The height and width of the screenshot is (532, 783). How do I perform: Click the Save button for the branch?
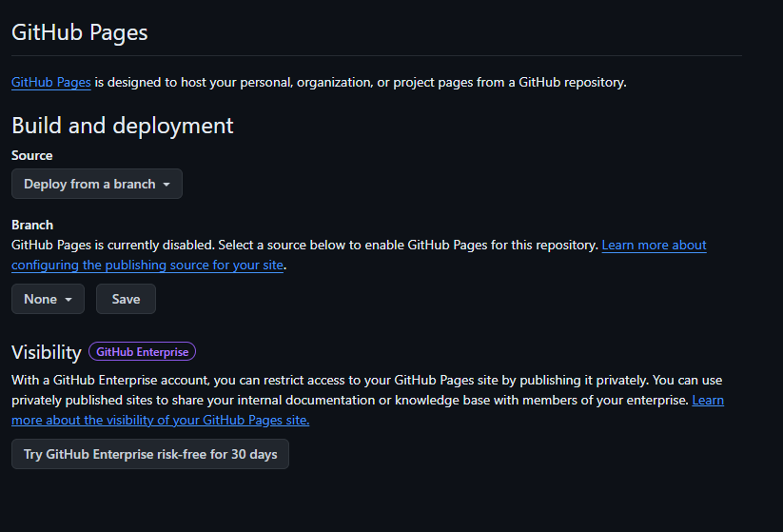pos(126,299)
